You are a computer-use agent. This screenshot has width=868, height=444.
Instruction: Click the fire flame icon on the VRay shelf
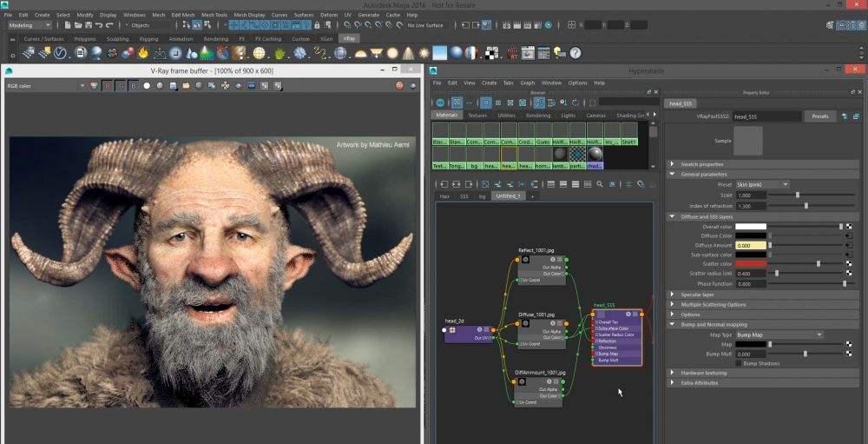143,53
